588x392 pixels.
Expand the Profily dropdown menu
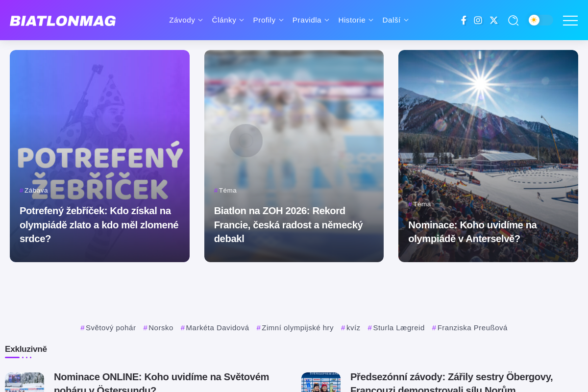[268, 20]
